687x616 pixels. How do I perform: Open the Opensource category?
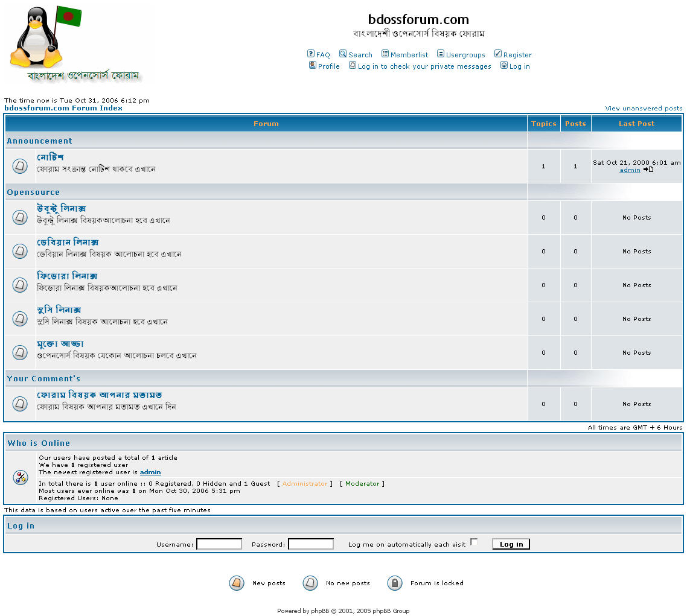(x=33, y=192)
